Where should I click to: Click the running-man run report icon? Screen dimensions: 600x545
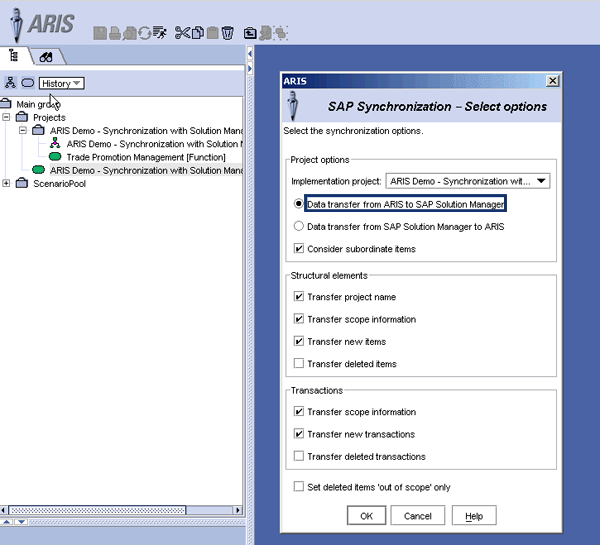(160, 33)
